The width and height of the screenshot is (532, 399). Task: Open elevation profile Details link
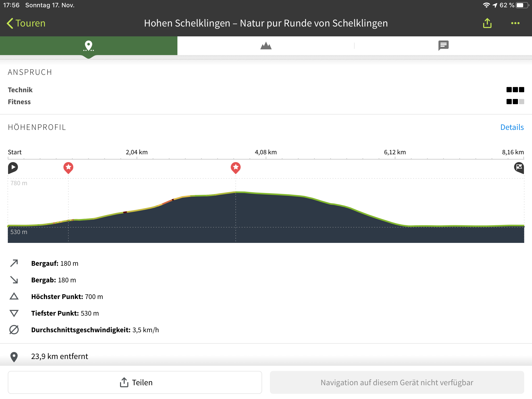click(512, 127)
